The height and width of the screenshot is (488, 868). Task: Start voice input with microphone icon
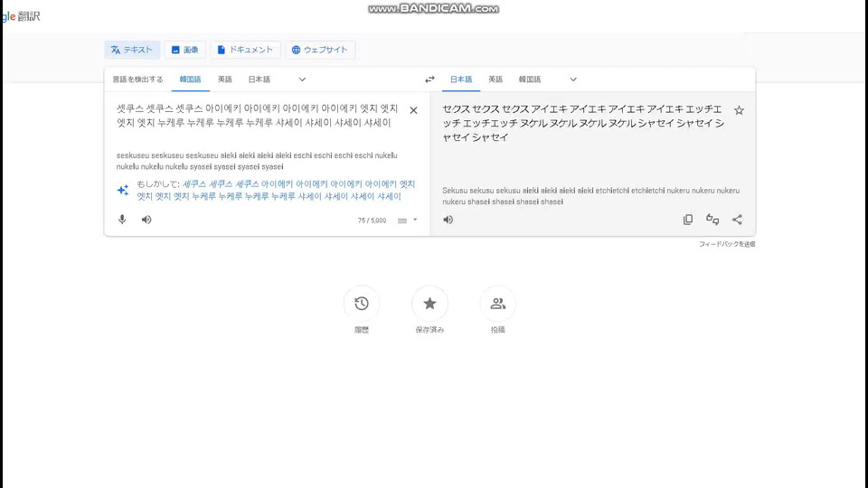click(x=122, y=219)
